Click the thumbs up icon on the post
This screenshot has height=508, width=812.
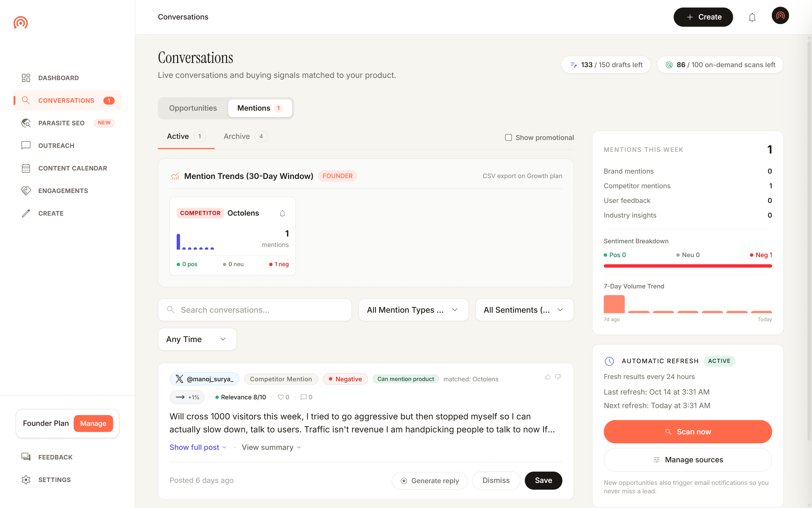pos(548,377)
